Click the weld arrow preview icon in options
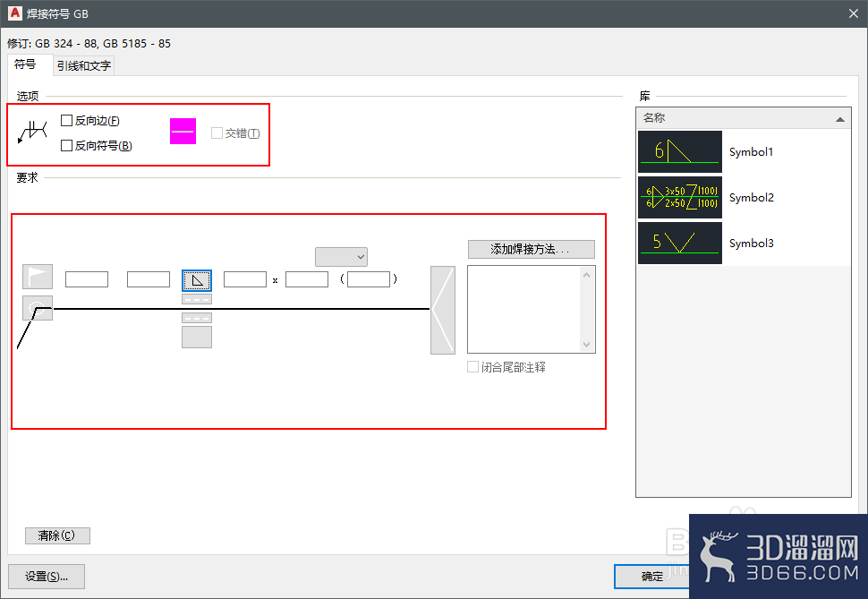 pyautogui.click(x=32, y=132)
